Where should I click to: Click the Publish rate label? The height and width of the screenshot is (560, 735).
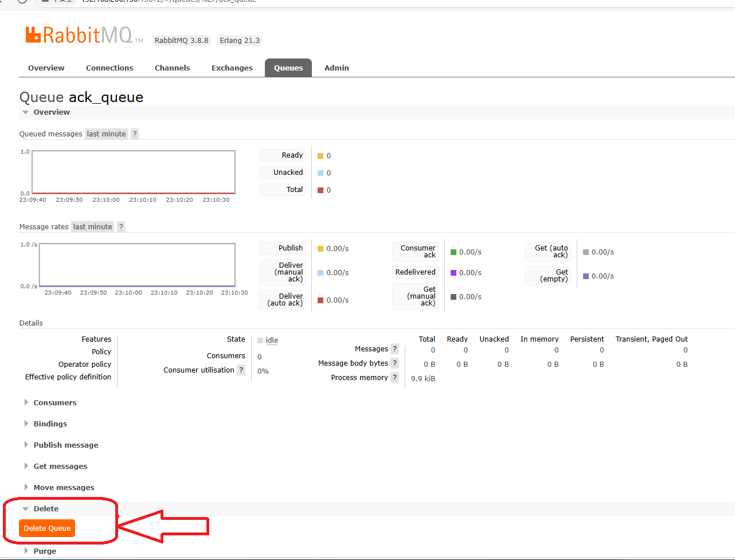point(283,248)
